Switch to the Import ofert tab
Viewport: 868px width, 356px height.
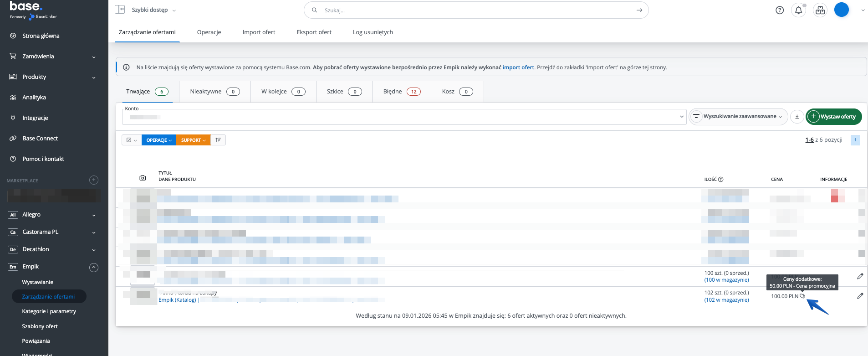click(x=259, y=32)
